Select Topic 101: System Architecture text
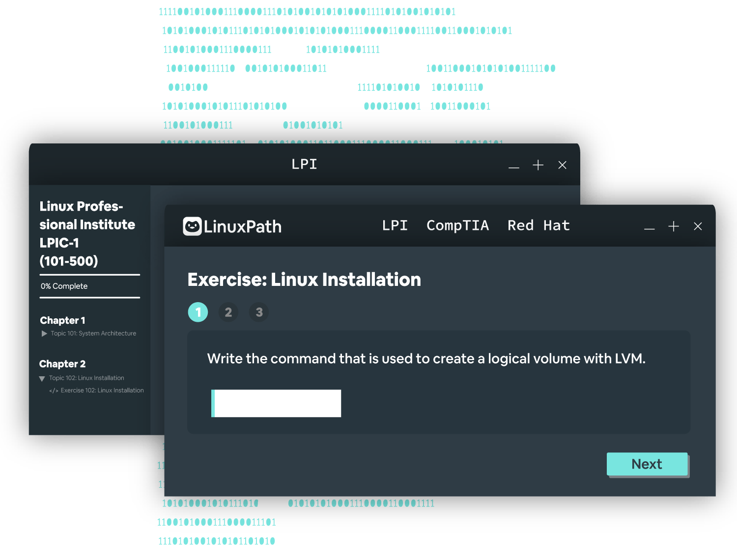Viewport: 737px width, 560px height. coord(93,334)
